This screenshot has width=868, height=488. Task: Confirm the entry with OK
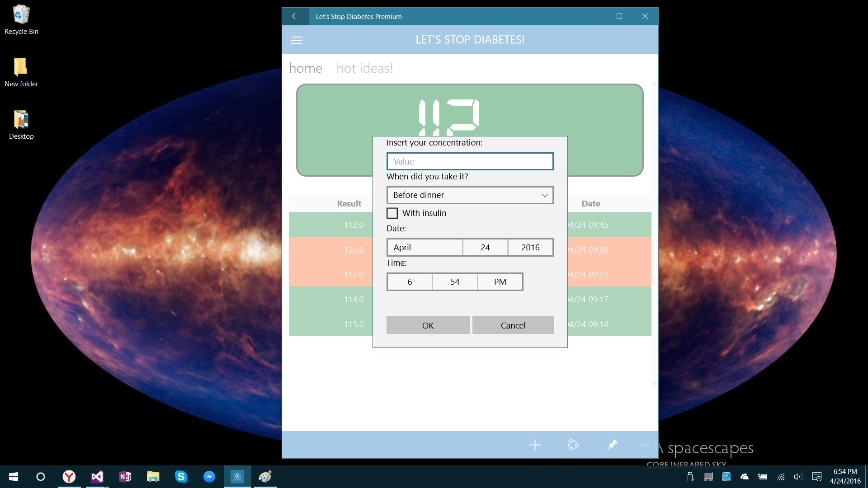[x=428, y=325]
